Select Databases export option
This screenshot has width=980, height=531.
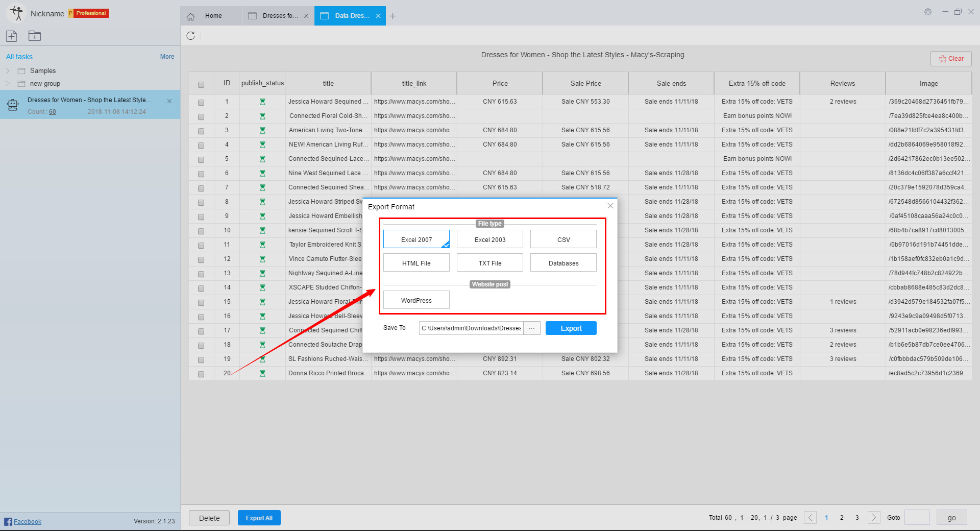coord(563,262)
